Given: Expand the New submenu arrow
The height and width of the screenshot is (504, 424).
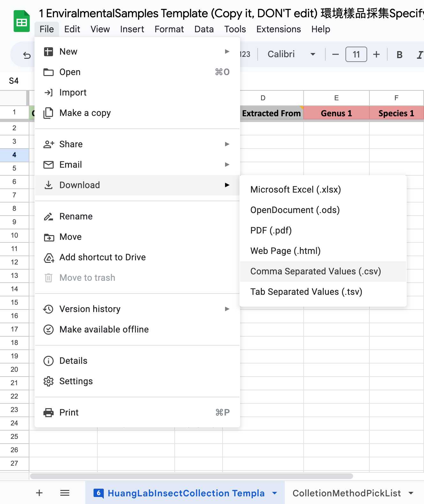Looking at the screenshot, I should point(227,51).
